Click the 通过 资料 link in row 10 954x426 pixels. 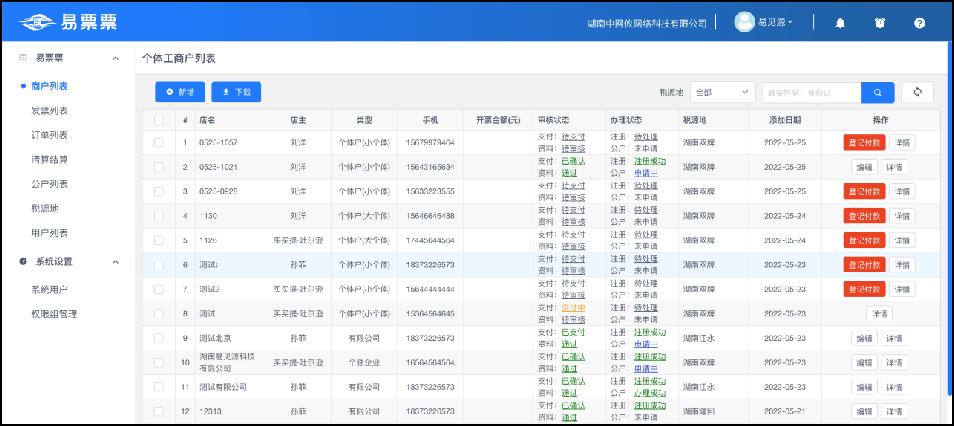tap(569, 368)
